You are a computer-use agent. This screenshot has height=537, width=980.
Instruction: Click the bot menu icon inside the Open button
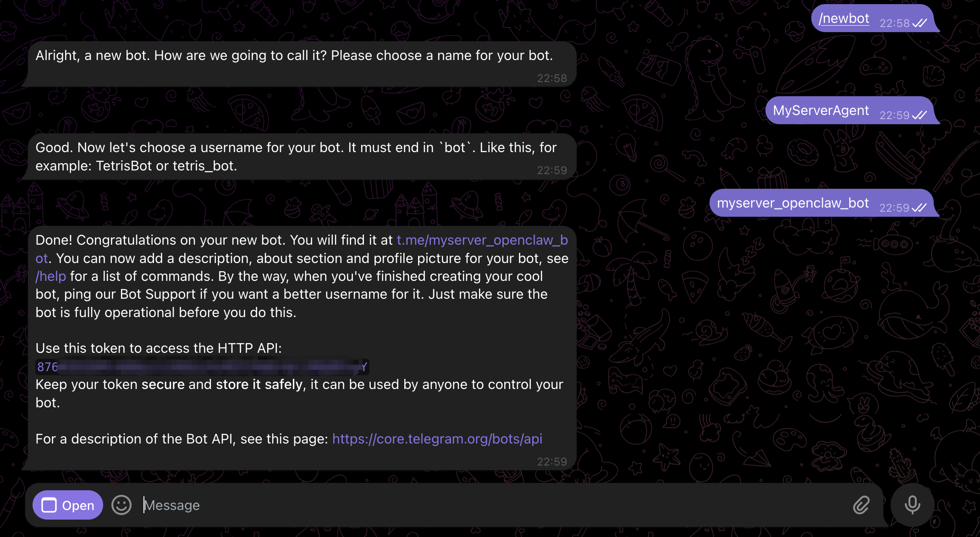(49, 505)
